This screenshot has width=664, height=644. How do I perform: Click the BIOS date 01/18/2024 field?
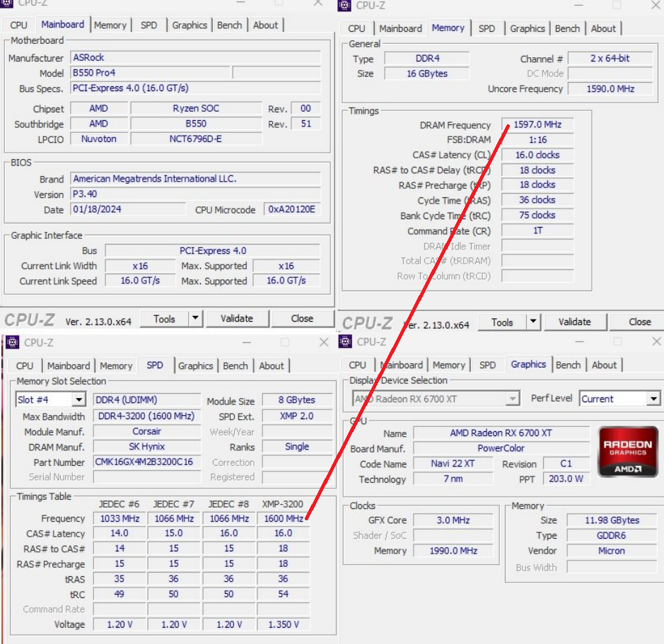[128, 209]
